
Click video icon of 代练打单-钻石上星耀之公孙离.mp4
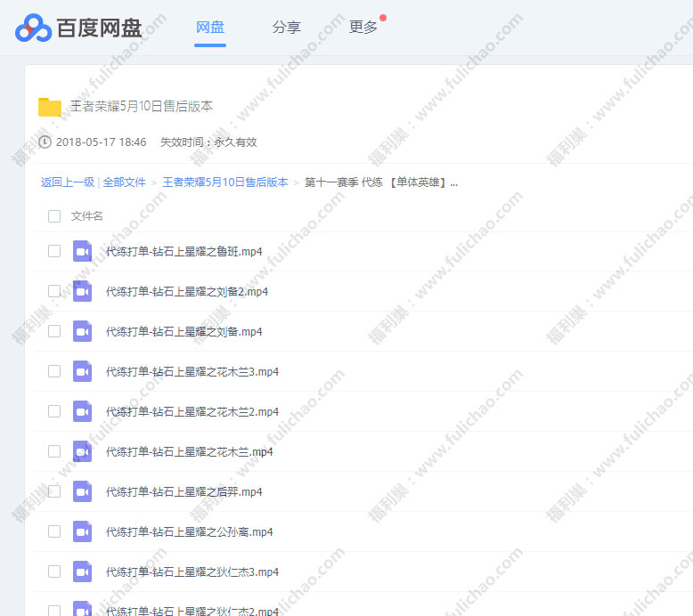[x=82, y=531]
